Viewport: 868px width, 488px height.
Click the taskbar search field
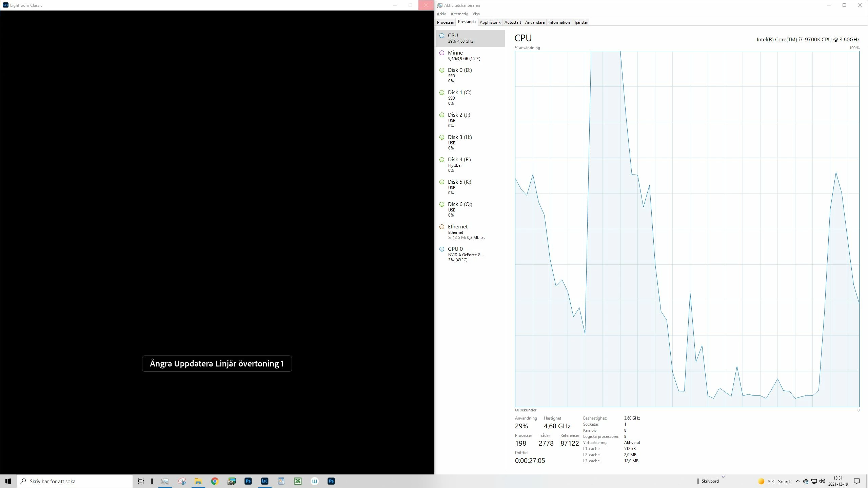click(75, 481)
